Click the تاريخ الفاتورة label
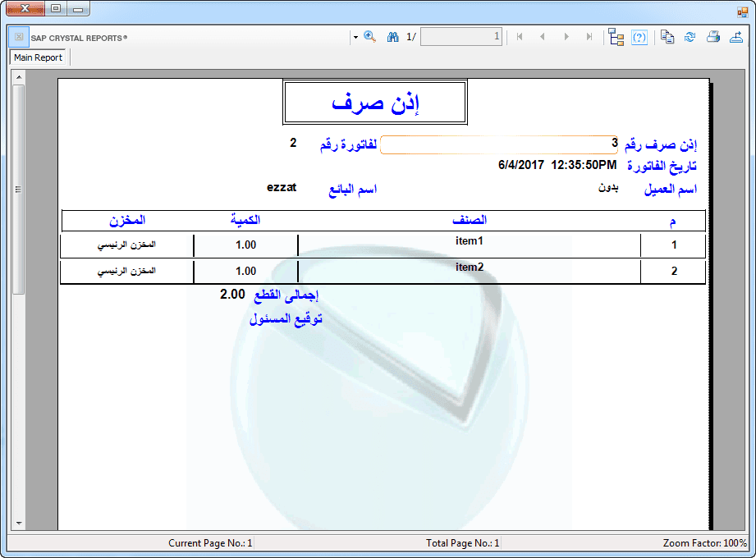 click(662, 167)
